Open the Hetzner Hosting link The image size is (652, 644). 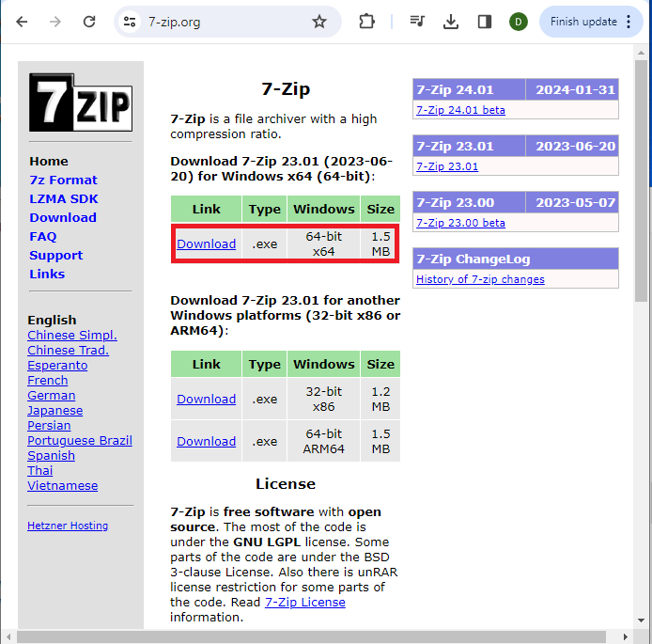(x=68, y=526)
